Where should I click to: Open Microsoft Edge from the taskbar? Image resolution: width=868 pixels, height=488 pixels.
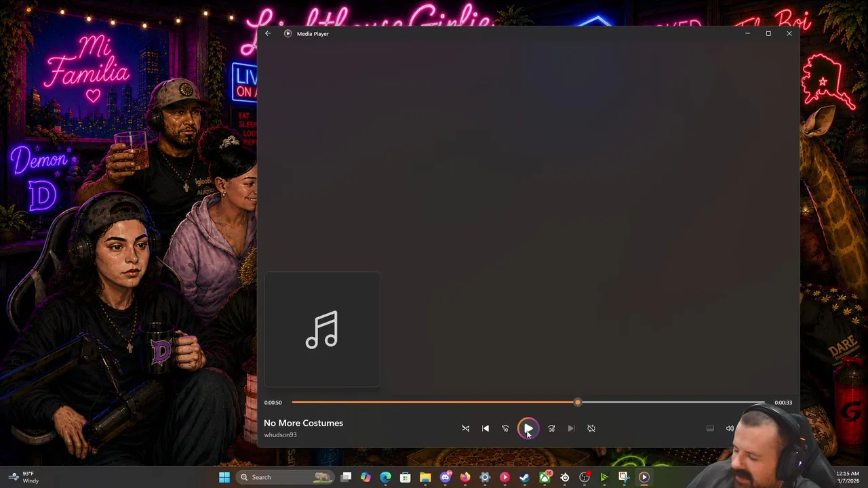click(385, 477)
